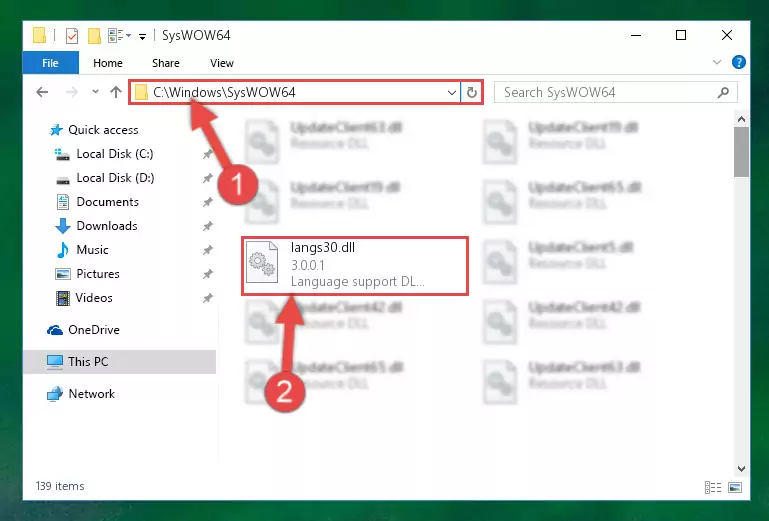Switch to large icons view in status bar

[x=735, y=487]
